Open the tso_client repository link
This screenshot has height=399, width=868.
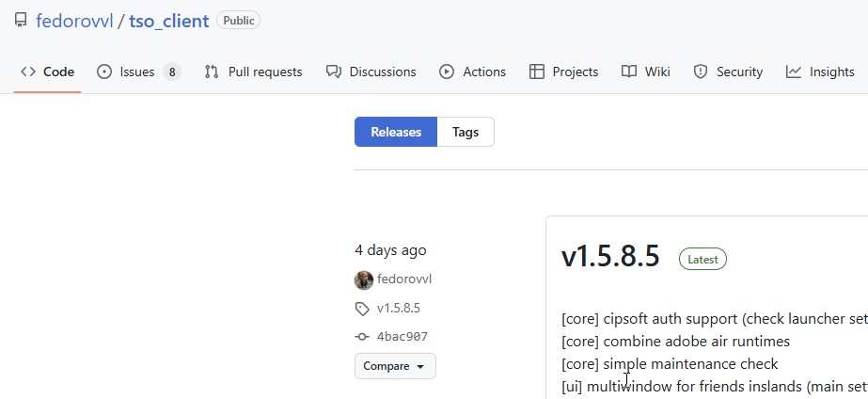(x=169, y=21)
